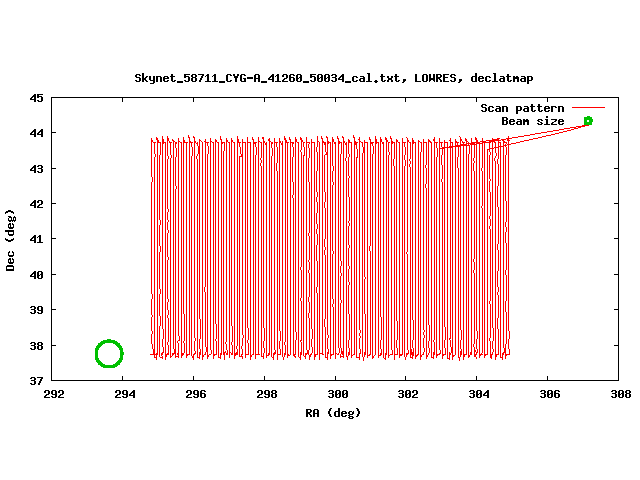Click the Dec axis tick label 39
Screen dimensions: 640x480
[36, 310]
